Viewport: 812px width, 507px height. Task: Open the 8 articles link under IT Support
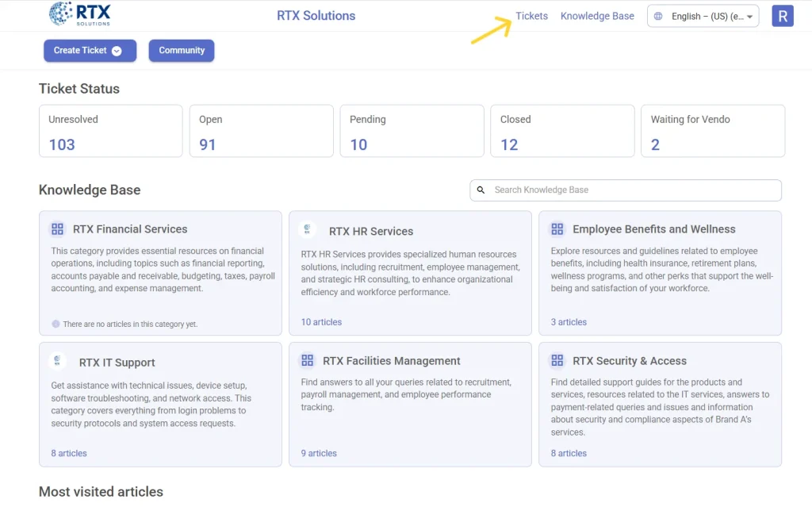(x=69, y=454)
